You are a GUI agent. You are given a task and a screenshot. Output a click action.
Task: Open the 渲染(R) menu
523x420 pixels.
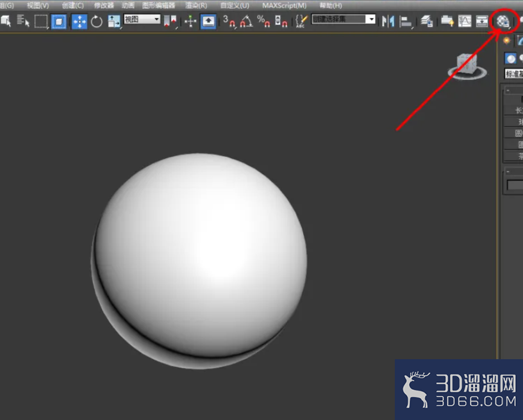tap(196, 5)
